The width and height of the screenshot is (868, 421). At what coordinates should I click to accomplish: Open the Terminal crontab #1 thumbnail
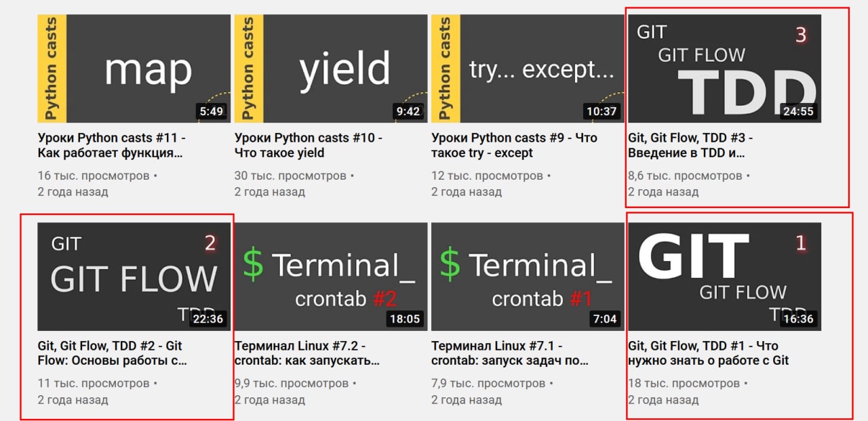pos(527,277)
